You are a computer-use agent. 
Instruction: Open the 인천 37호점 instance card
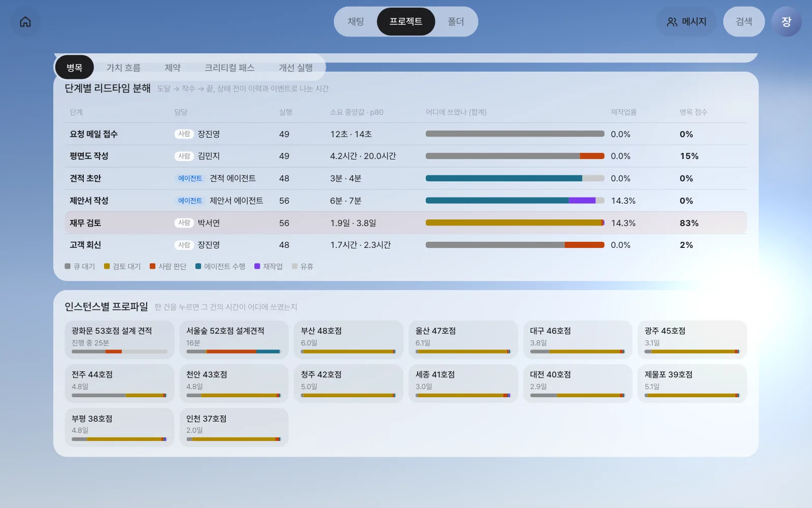click(234, 428)
